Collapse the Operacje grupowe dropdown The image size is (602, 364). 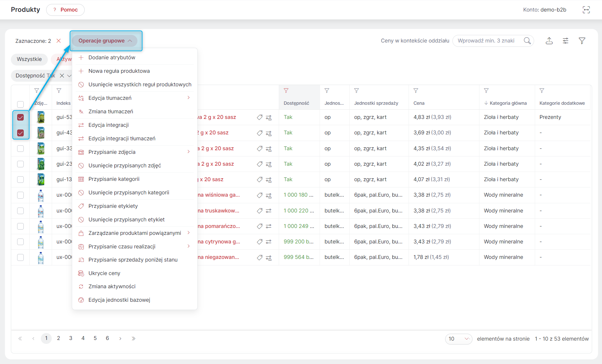(x=105, y=41)
